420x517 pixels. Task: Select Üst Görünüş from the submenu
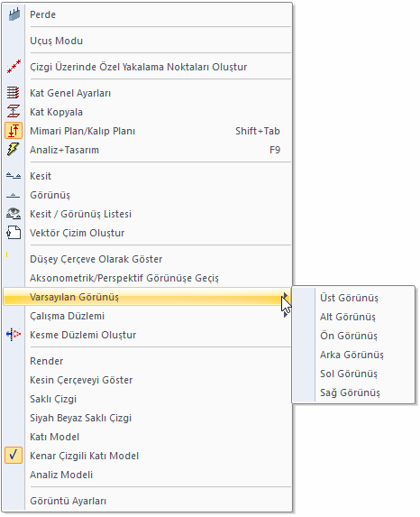349,298
